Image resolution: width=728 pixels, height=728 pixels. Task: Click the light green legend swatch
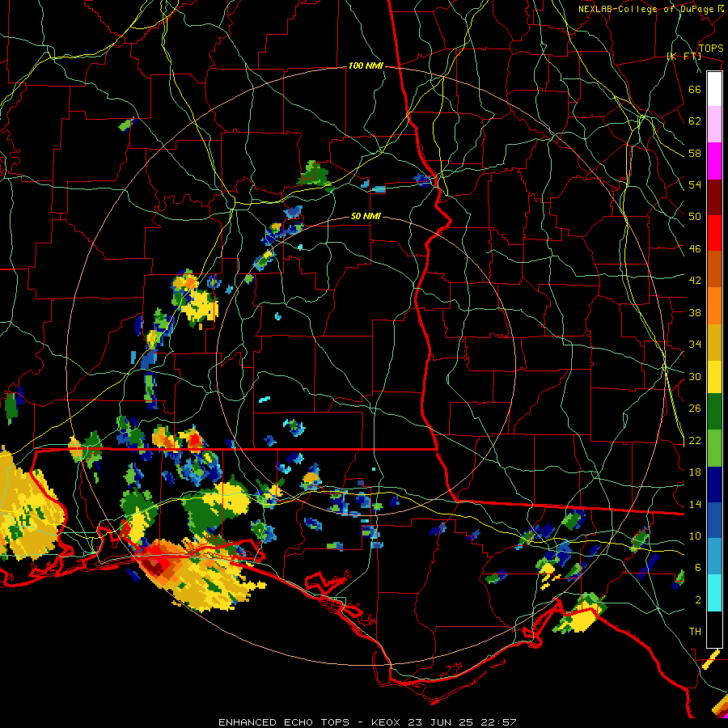click(x=714, y=448)
